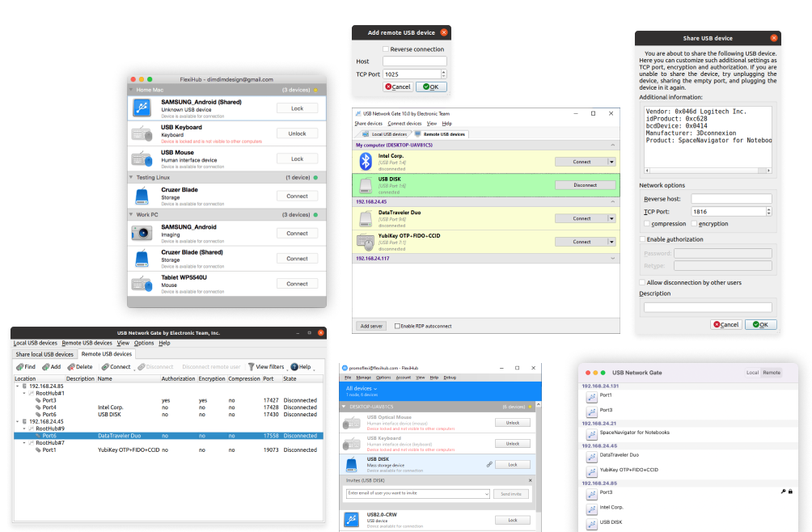Image resolution: width=812 pixels, height=532 pixels.
Task: Click the USB Keyboard device icon under Home Mac
Action: click(142, 133)
